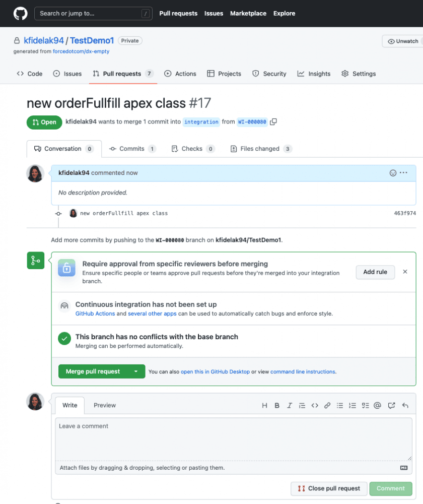Switch to the Files changed tab

click(261, 149)
